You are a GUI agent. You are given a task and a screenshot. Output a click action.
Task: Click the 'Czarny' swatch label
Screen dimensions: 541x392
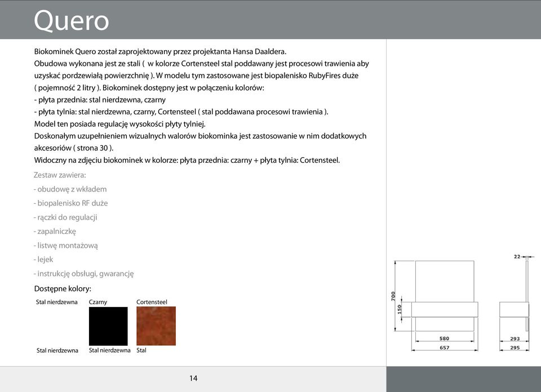point(98,302)
